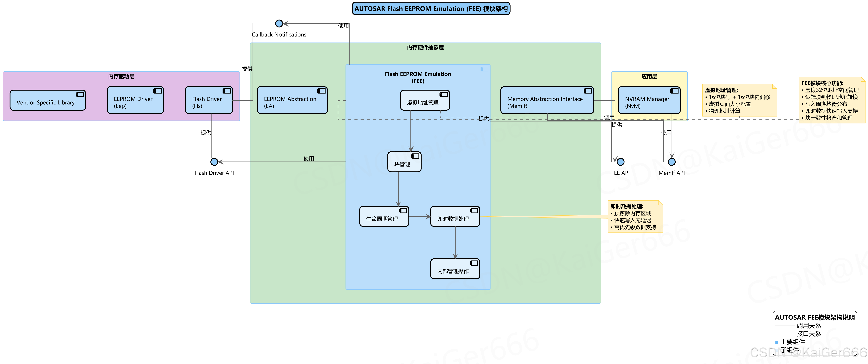The height and width of the screenshot is (364, 868).
Task: Click the Memory Abstraction Interface (MemIf) component
Action: [547, 100]
